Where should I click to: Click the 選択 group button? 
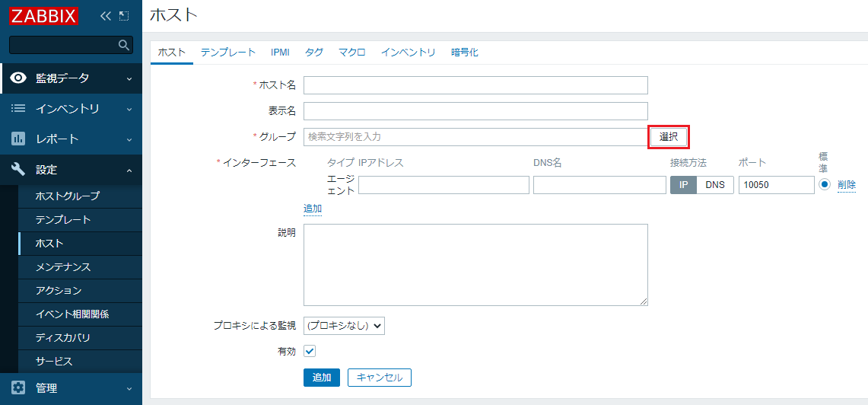[669, 137]
